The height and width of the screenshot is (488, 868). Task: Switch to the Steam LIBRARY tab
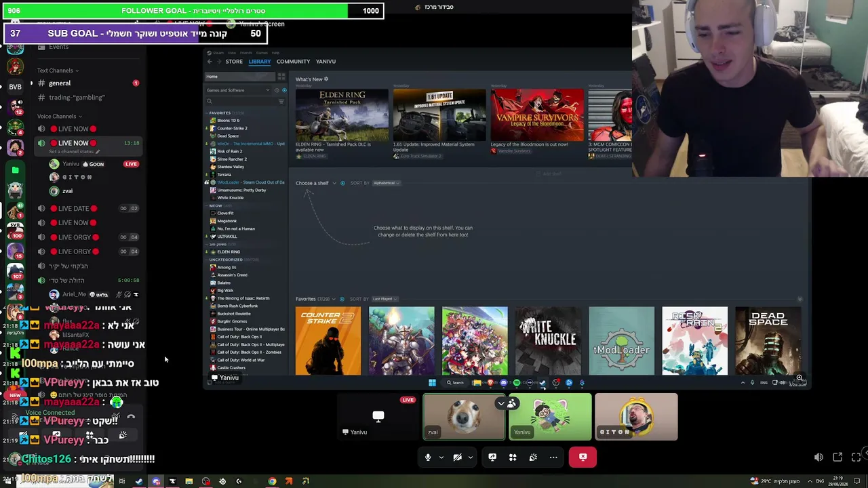tap(260, 62)
